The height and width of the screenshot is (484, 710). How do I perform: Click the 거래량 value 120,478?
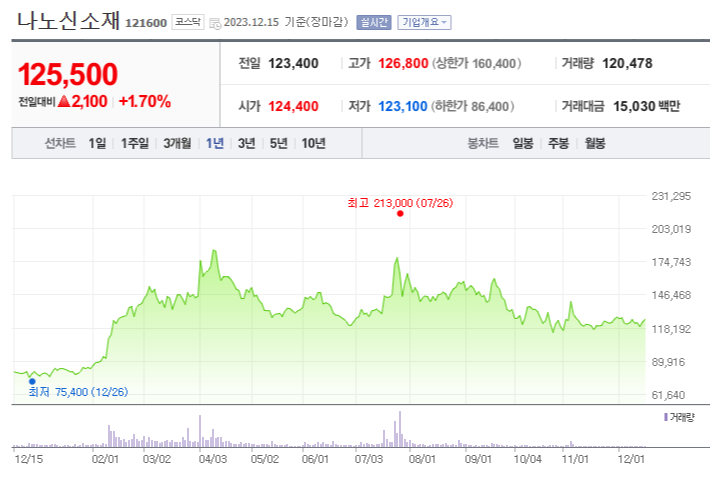coord(627,63)
